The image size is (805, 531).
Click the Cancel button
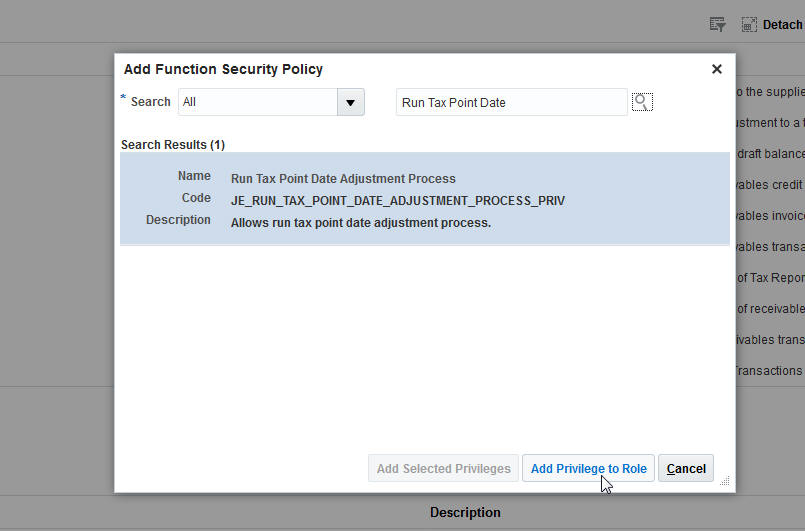686,468
